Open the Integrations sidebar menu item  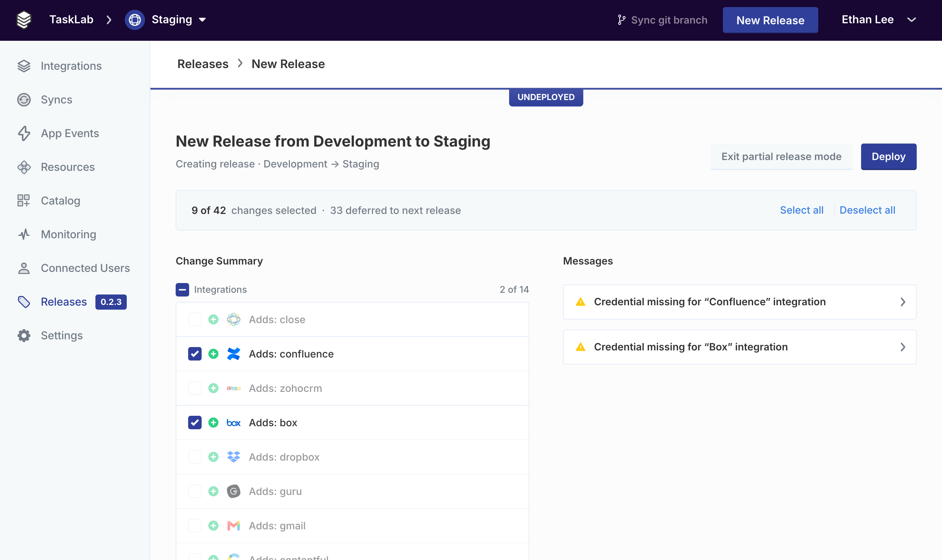pyautogui.click(x=71, y=66)
